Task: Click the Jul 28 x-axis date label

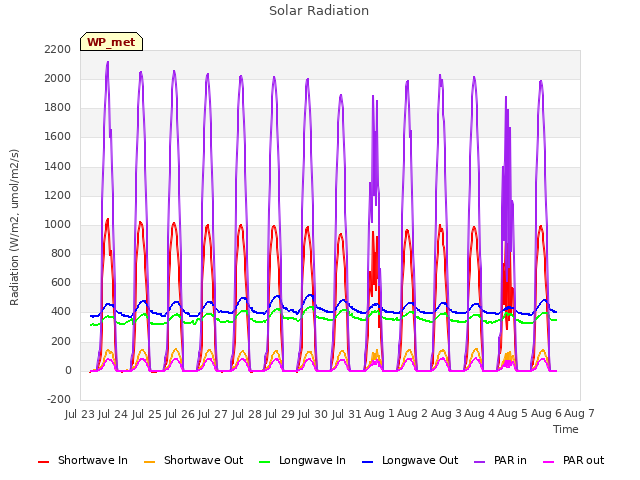Action: [247, 414]
